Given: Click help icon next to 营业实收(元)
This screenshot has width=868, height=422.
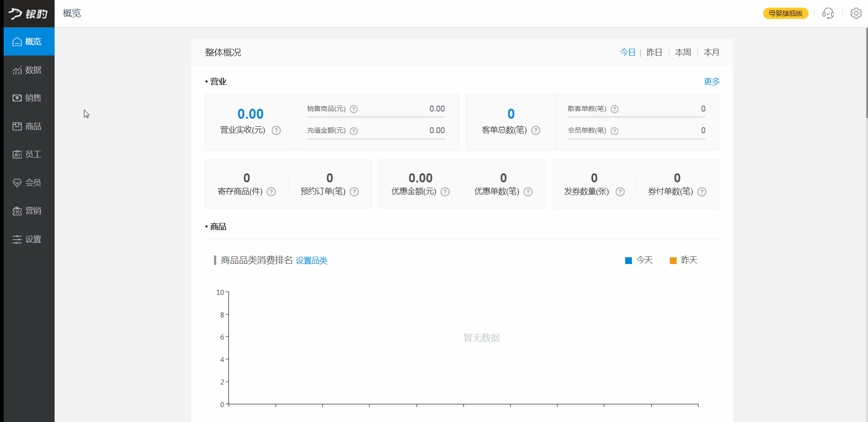Looking at the screenshot, I should coord(276,130).
